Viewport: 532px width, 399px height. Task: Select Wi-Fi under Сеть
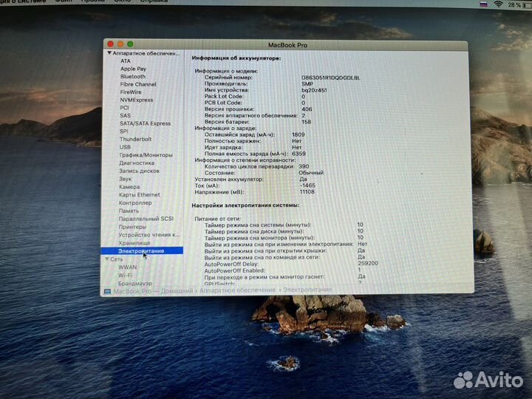click(125, 275)
